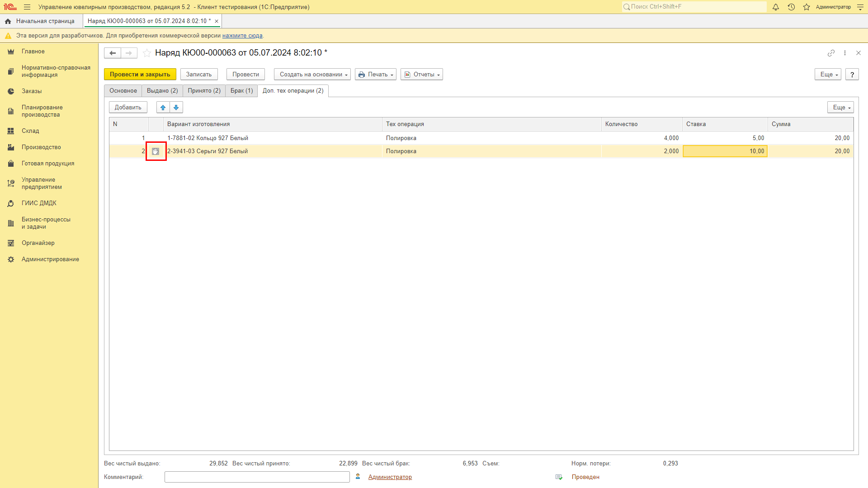Click the icon in row 2 of the table
This screenshot has height=488, width=868.
(x=156, y=151)
